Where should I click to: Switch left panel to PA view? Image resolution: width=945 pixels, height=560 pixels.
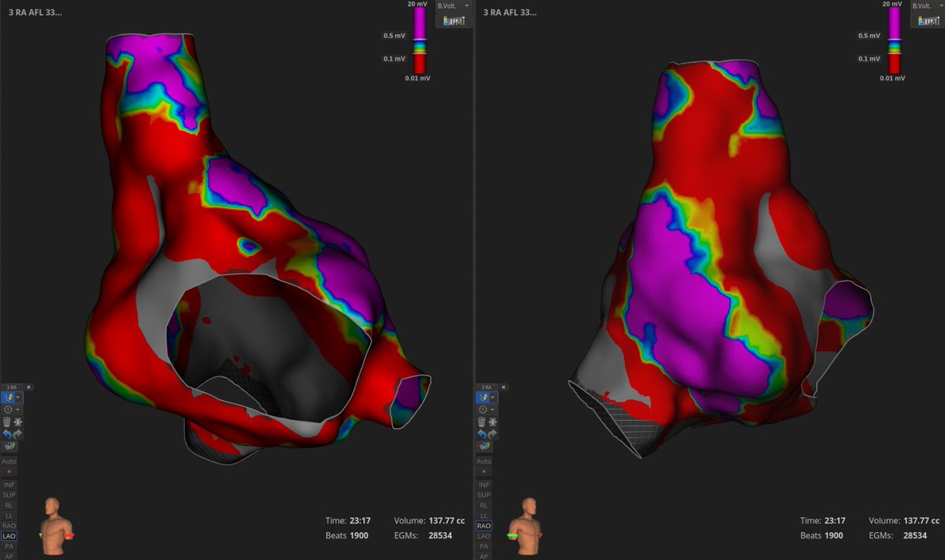tap(9, 546)
